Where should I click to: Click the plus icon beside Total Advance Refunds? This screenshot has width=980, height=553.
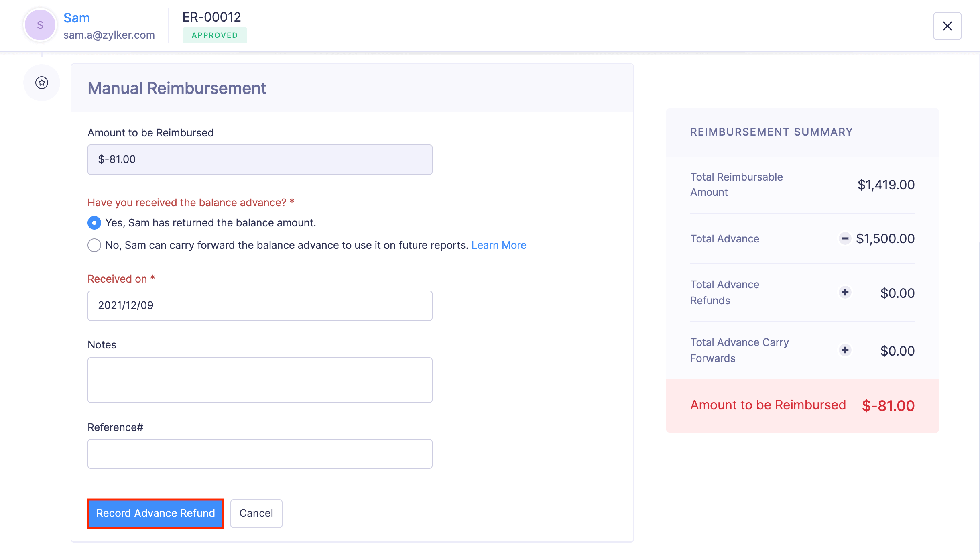[845, 293]
